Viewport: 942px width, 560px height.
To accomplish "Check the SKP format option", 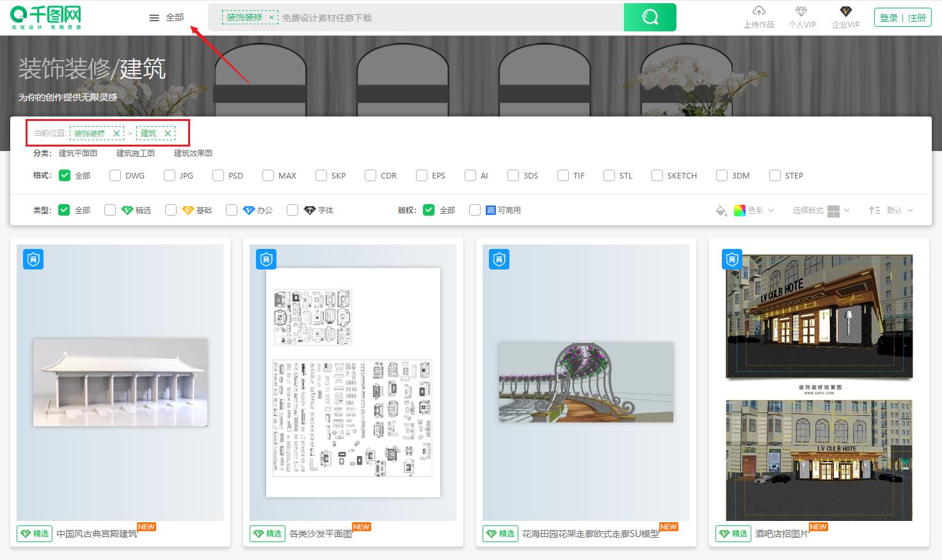I will pos(321,175).
